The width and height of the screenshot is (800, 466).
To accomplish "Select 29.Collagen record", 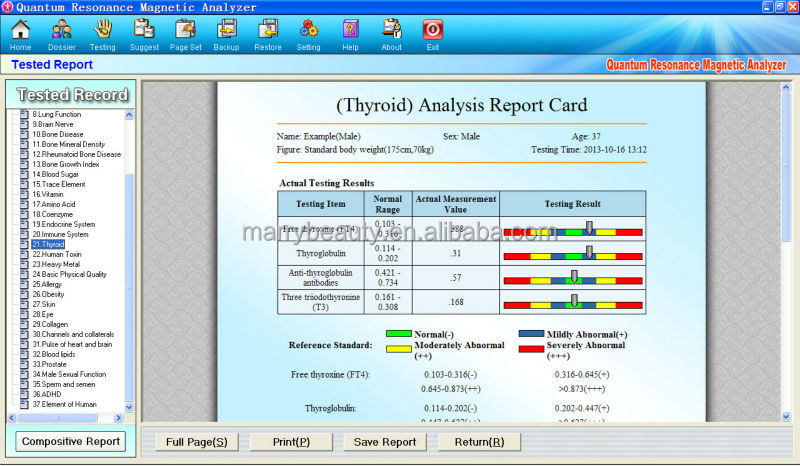I will coord(50,324).
